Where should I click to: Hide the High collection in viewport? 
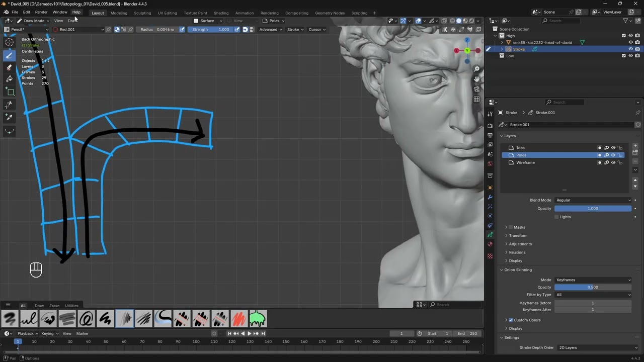coord(630,36)
